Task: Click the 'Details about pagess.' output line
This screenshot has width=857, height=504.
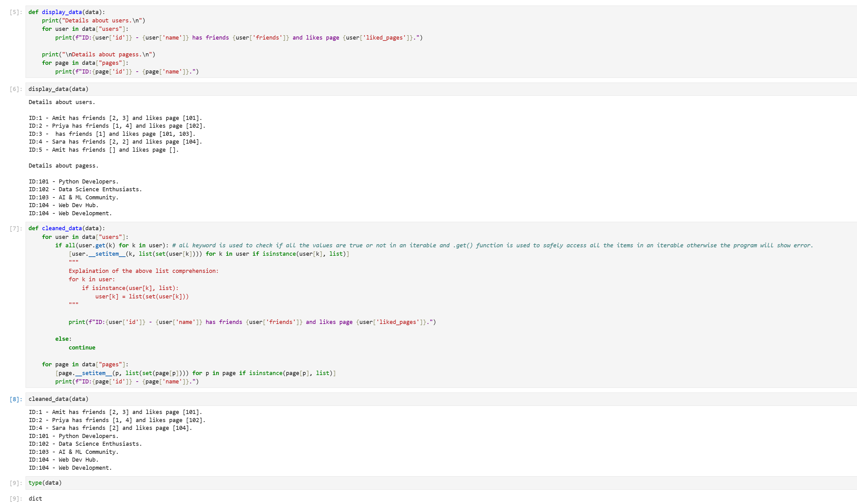Action: coord(64,166)
